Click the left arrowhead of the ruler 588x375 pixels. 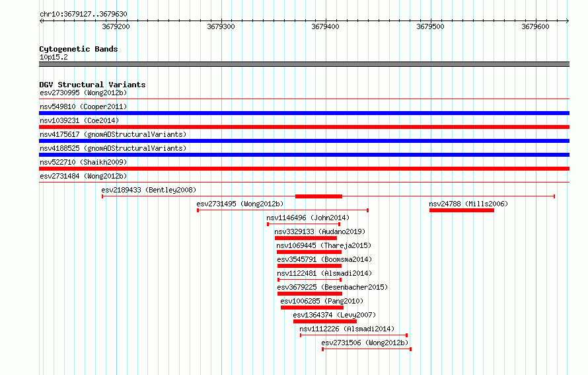click(41, 21)
